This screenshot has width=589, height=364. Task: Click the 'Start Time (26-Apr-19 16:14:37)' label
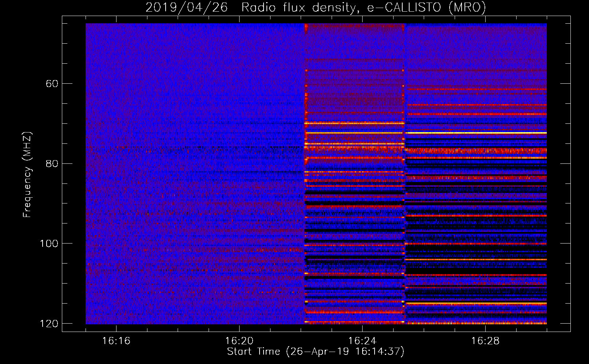(316, 352)
